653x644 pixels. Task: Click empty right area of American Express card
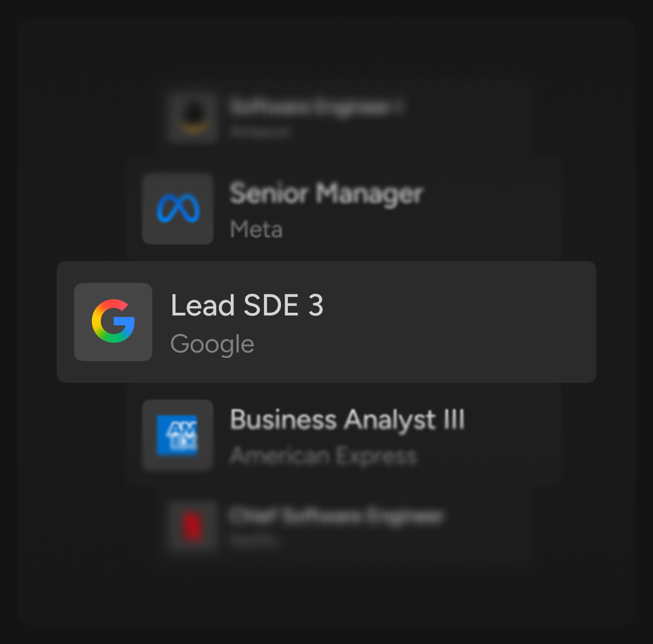(x=512, y=435)
